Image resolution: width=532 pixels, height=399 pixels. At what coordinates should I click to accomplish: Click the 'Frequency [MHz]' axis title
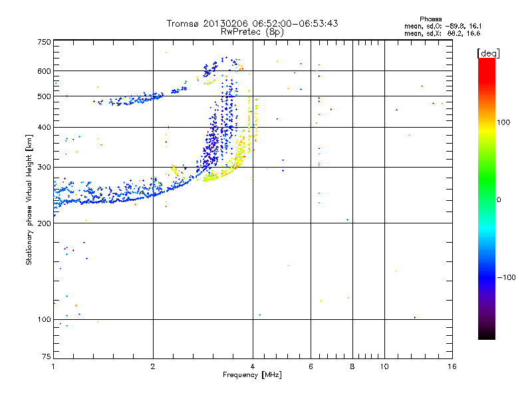[x=252, y=375]
